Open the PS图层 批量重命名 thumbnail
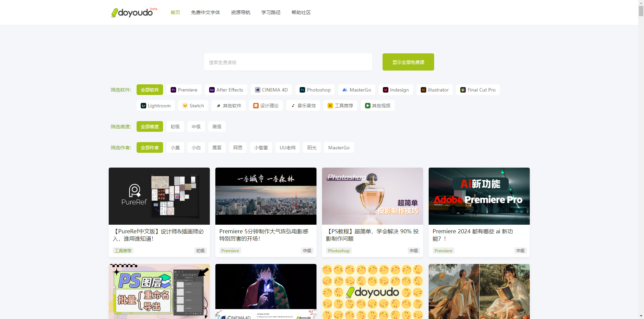The height and width of the screenshot is (319, 644). [159, 291]
